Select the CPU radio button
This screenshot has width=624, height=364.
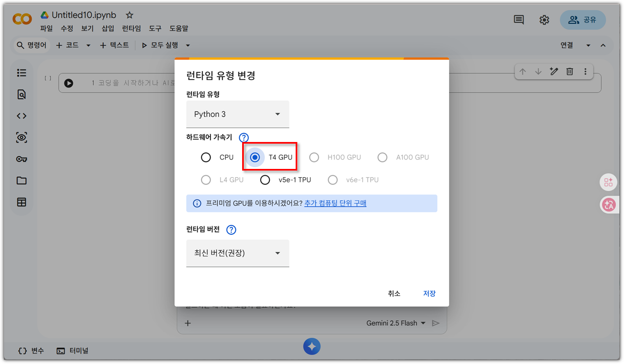[x=206, y=157]
